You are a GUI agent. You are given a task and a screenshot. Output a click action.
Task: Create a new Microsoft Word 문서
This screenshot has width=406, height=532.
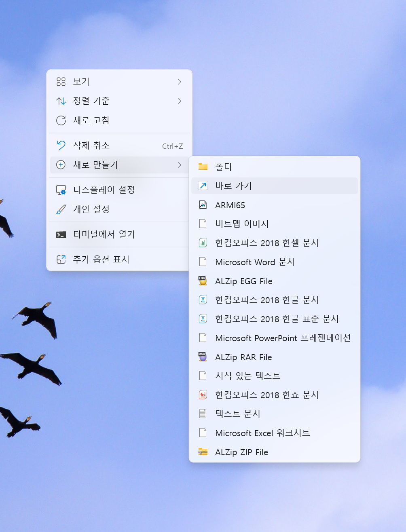[275, 262]
